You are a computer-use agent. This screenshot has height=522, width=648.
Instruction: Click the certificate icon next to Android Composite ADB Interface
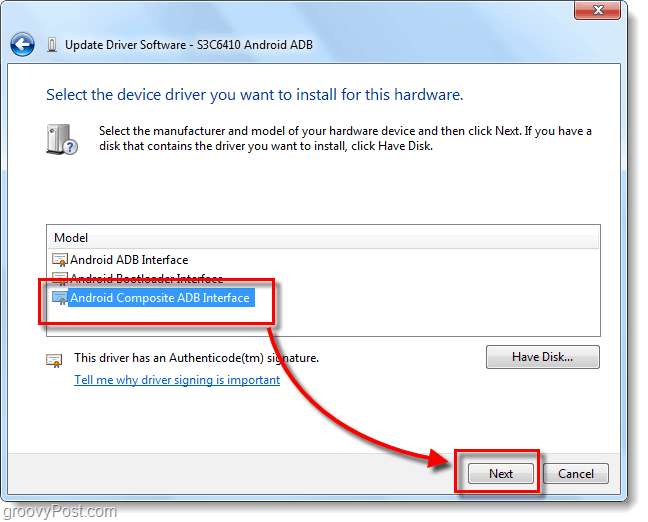coord(60,298)
